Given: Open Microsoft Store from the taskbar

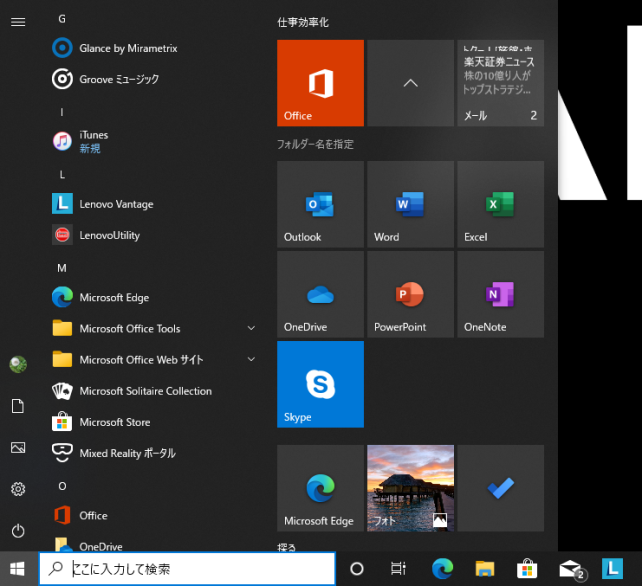Looking at the screenshot, I should (527, 569).
